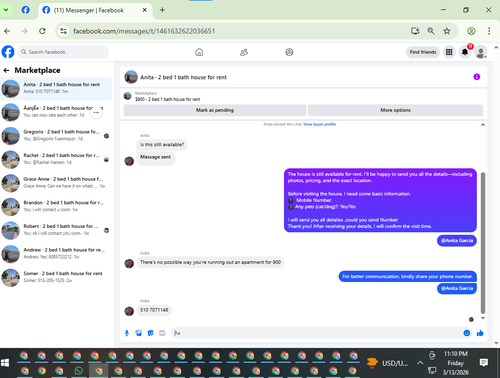This screenshot has width=500, height=378.
Task: Open the Friends icon in top navigation
Action: click(x=244, y=52)
